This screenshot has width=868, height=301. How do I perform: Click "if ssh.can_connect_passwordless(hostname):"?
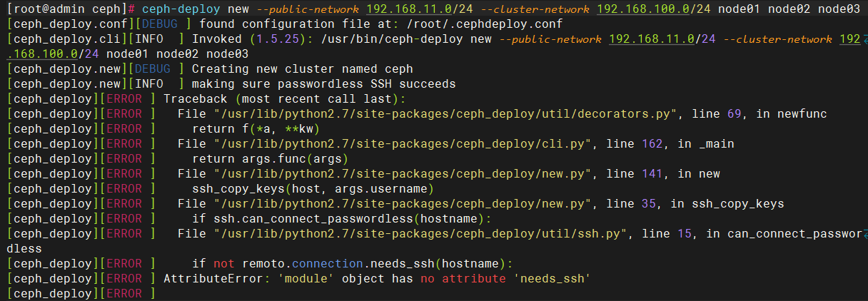(341, 219)
